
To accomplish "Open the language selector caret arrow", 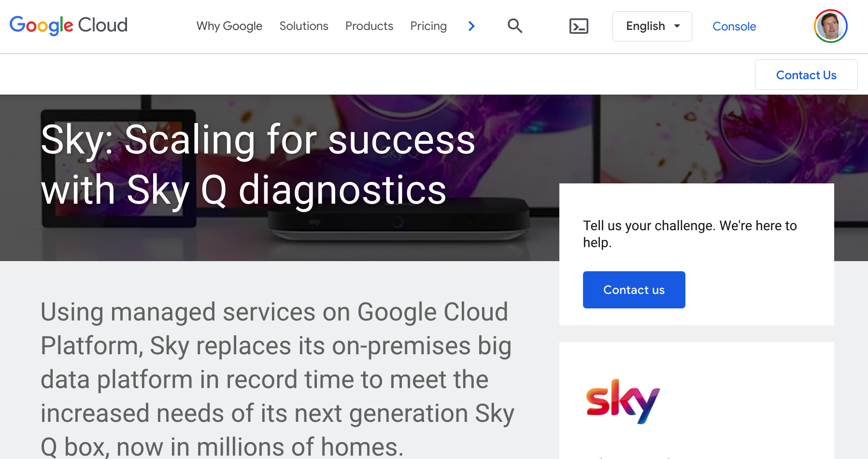I will click(x=677, y=27).
